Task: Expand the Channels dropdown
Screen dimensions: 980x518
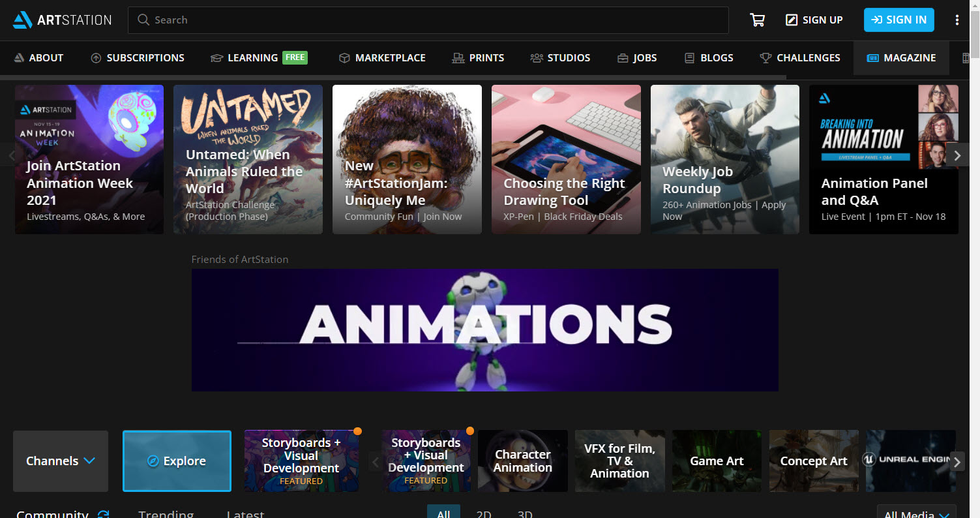Action: [x=61, y=461]
